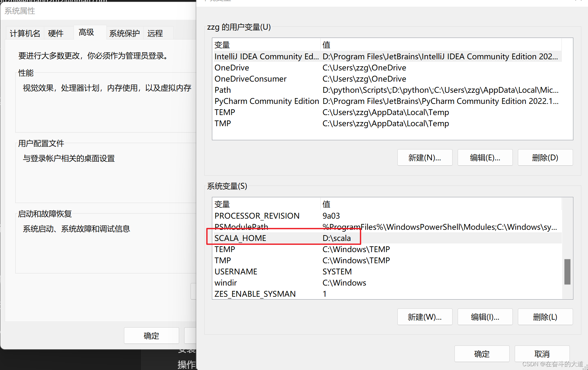Click 取消 to cancel environment variable changes
Viewport: 588px width, 370px height.
[542, 354]
